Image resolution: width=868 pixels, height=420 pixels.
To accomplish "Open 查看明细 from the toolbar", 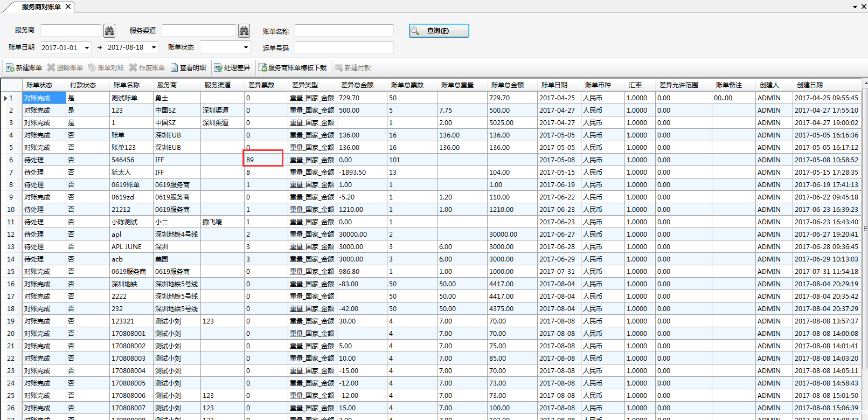I will click(x=188, y=68).
